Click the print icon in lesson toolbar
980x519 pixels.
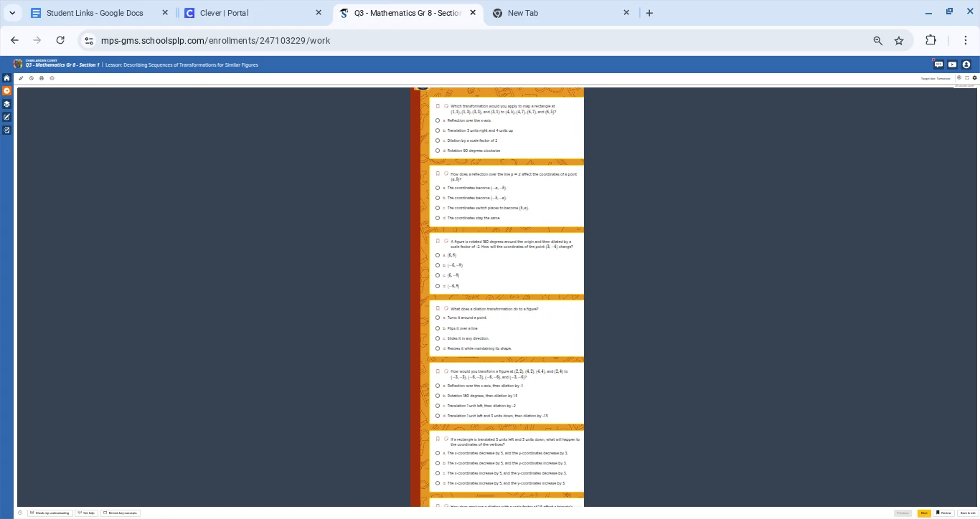(x=42, y=78)
